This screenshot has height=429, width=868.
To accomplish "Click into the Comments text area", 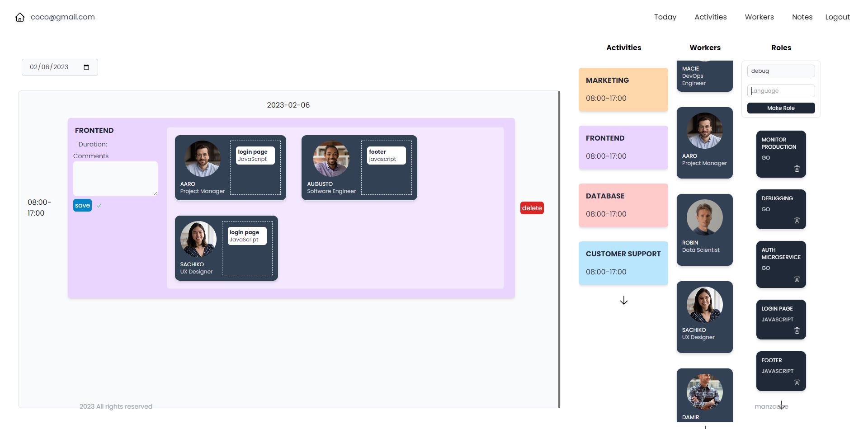I will coord(115,179).
